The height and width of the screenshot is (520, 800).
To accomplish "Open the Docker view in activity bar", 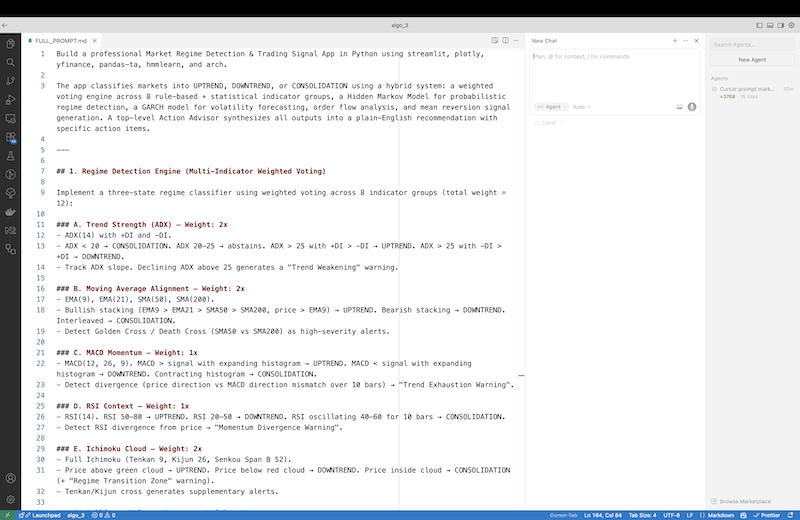I will [11, 211].
